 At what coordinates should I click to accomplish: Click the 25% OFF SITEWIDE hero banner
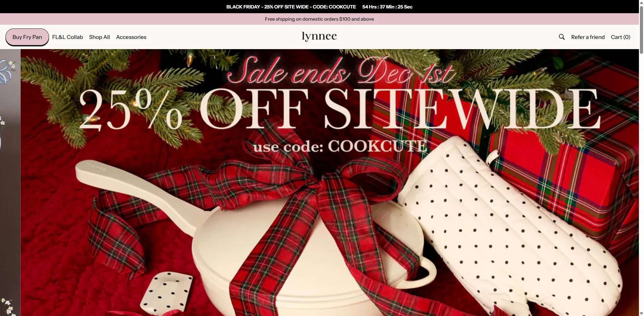pos(330,183)
